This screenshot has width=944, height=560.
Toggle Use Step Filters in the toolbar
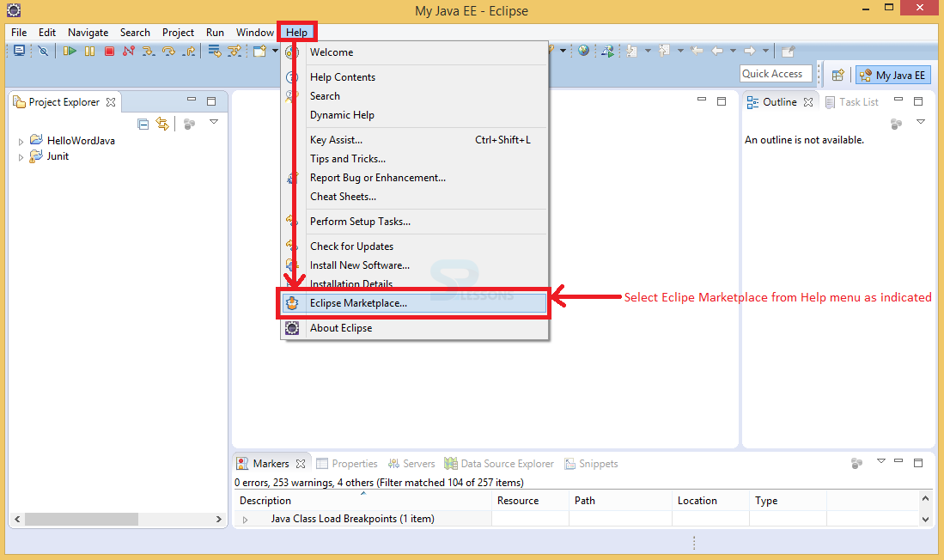(234, 52)
